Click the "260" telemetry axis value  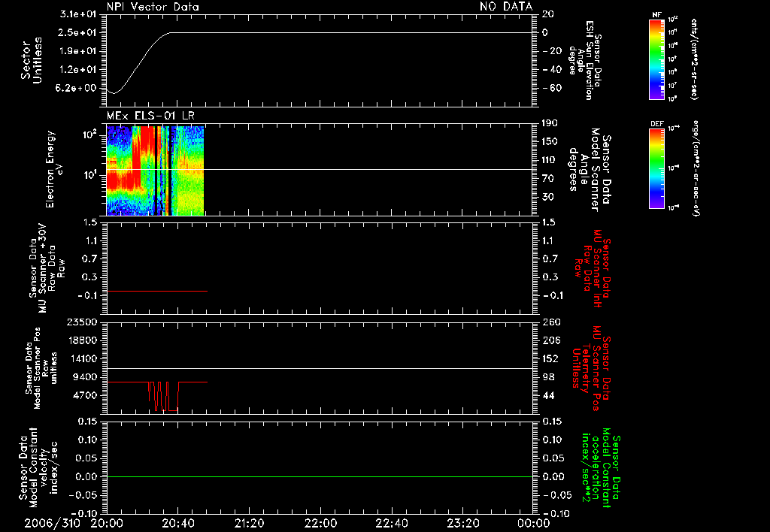pyautogui.click(x=551, y=322)
